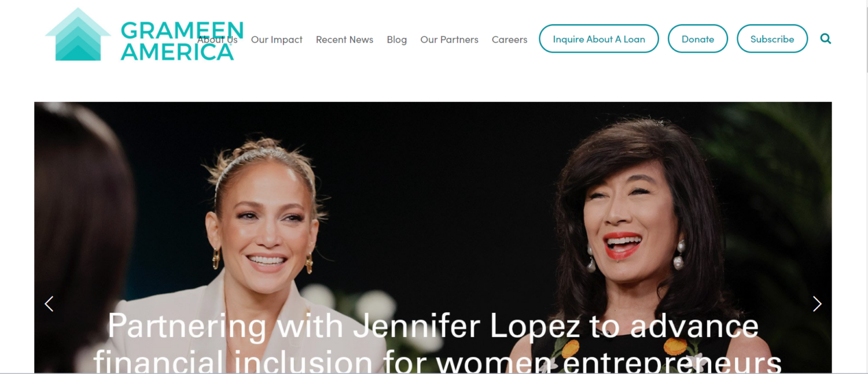Viewport: 868px width, 374px height.
Task: Click the 'financial inclusion for women entrepreneurs' text line
Action: (437, 361)
